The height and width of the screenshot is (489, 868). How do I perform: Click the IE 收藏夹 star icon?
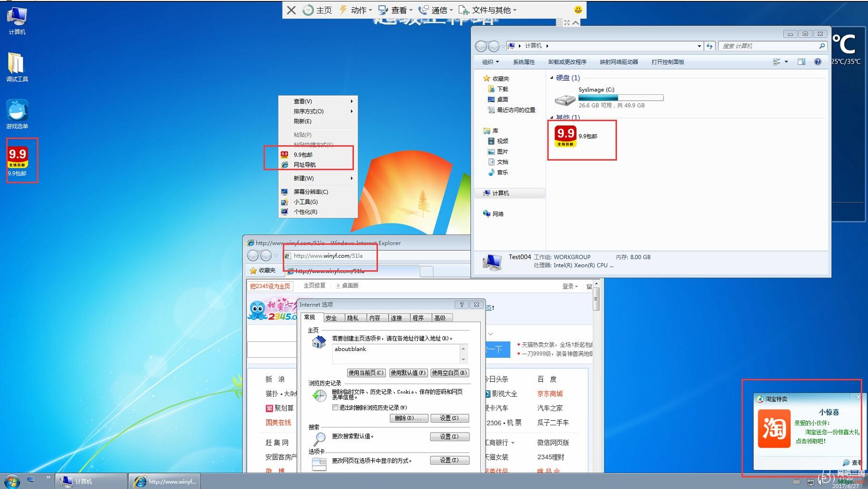pos(253,271)
